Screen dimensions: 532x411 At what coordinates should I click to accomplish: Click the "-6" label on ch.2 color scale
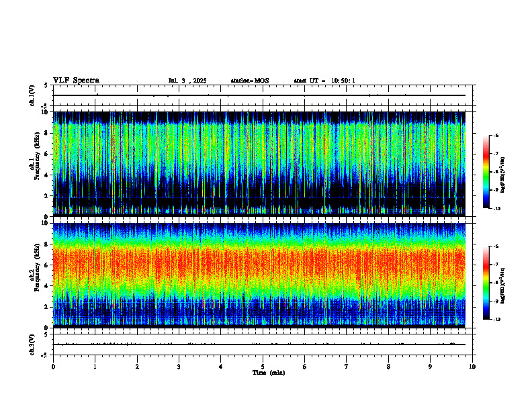tap(496, 246)
